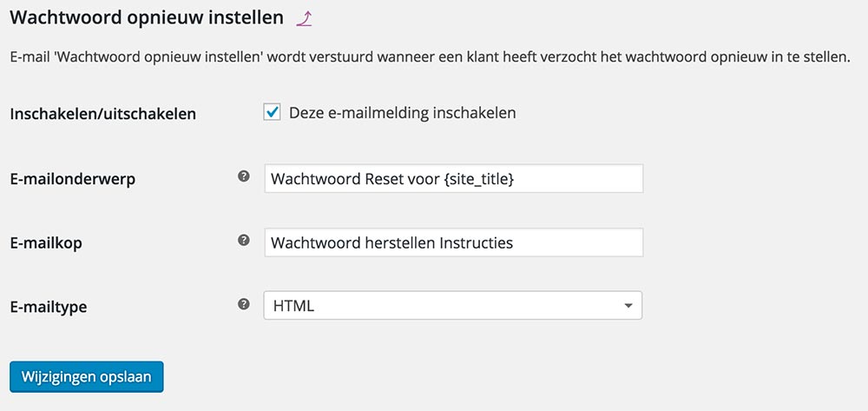Place cursor after 'Instructies' in E-mailkop field
Viewport: 868px width, 411px height.
coord(514,243)
